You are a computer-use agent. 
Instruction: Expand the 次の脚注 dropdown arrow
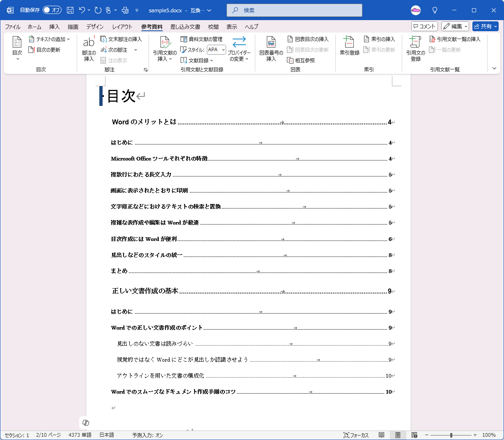[x=135, y=50]
